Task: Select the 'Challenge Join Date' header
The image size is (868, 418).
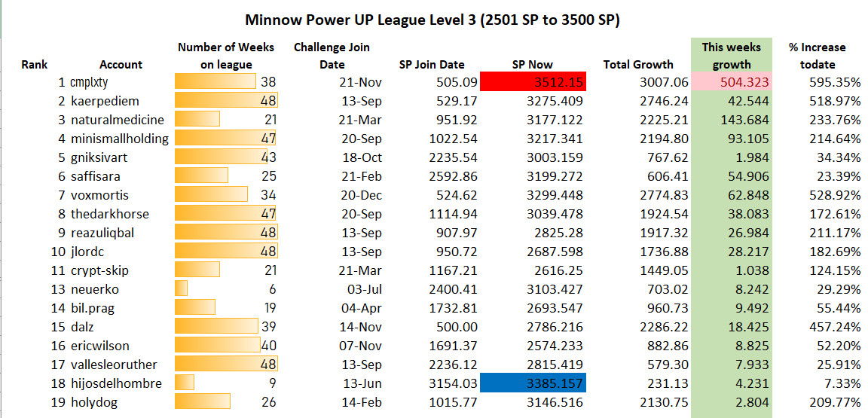Action: click(x=332, y=56)
